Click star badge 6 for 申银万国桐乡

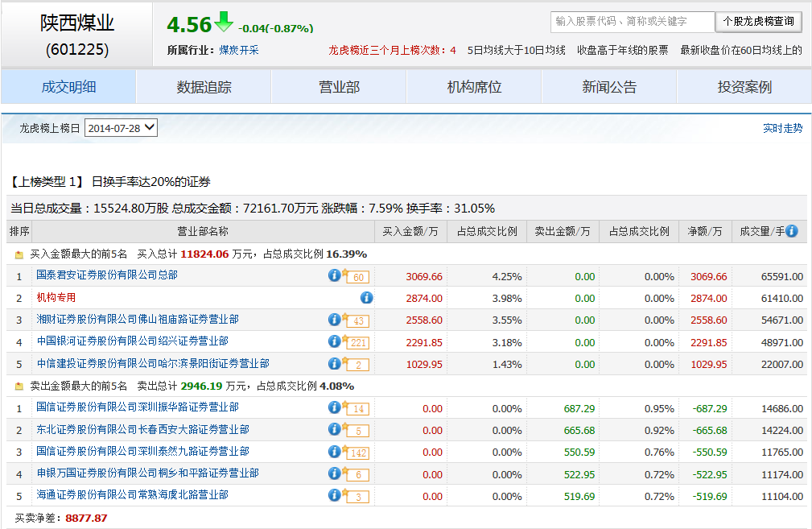356,474
